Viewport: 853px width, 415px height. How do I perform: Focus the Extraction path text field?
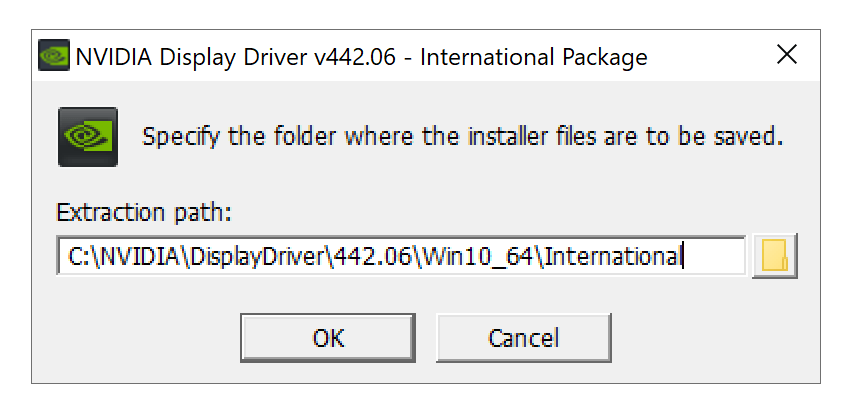[x=400, y=256]
